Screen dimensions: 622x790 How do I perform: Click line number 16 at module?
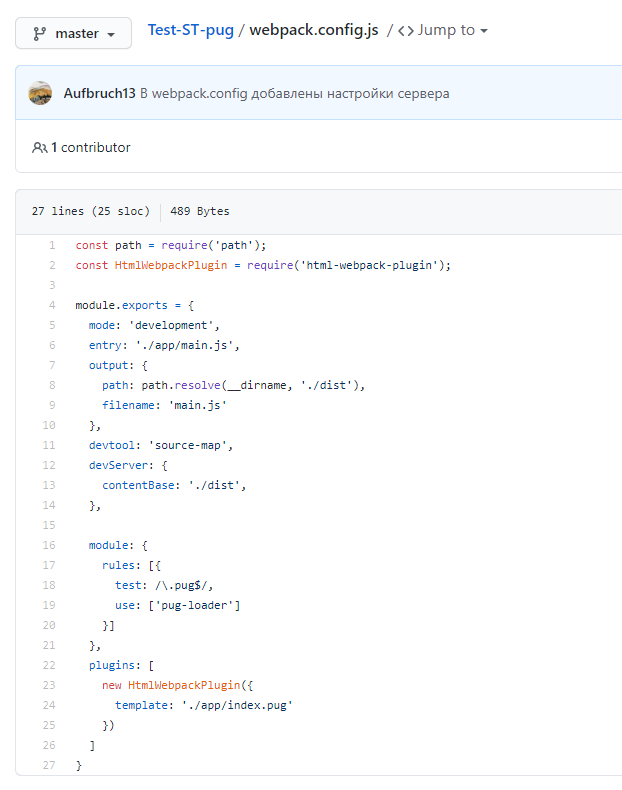pyautogui.click(x=49, y=545)
